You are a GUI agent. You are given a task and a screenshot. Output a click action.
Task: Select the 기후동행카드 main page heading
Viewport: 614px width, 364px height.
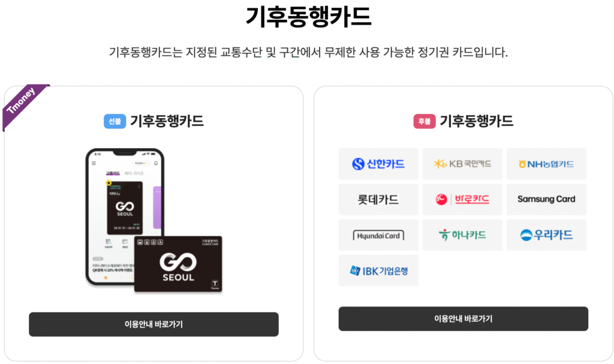pyautogui.click(x=309, y=17)
